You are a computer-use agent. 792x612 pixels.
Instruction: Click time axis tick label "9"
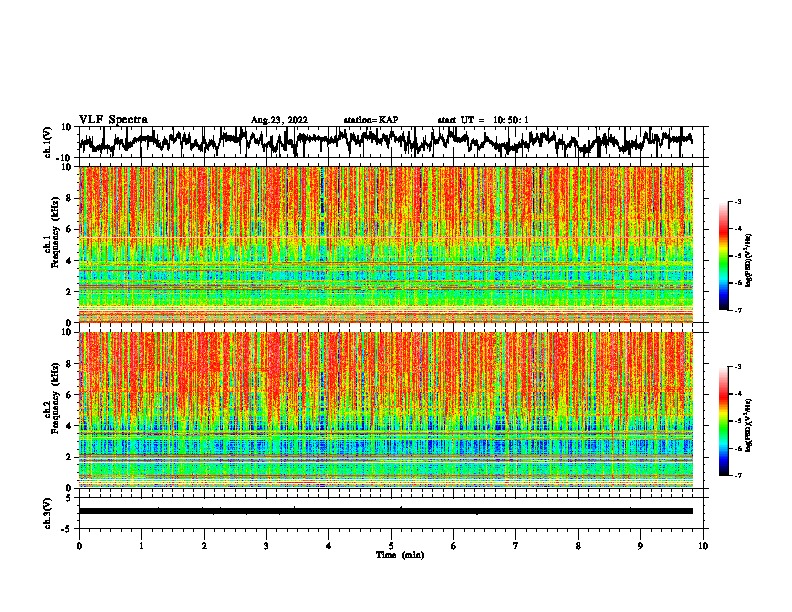point(640,546)
